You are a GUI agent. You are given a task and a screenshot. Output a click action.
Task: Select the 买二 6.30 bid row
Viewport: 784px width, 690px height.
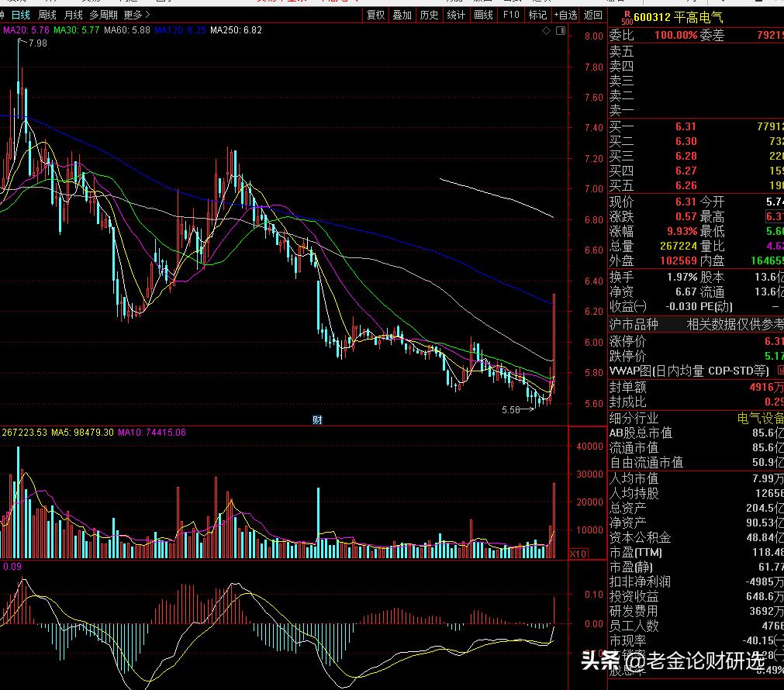[x=696, y=142]
